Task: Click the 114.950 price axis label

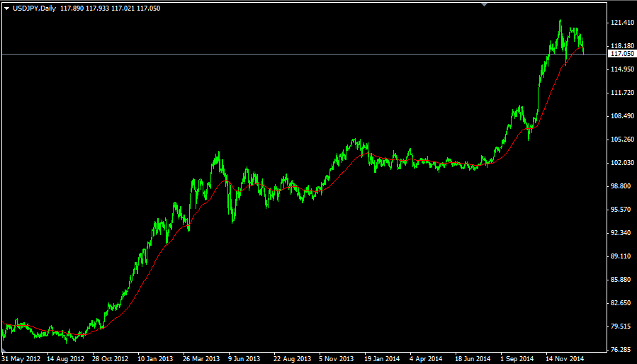Action: (622, 69)
